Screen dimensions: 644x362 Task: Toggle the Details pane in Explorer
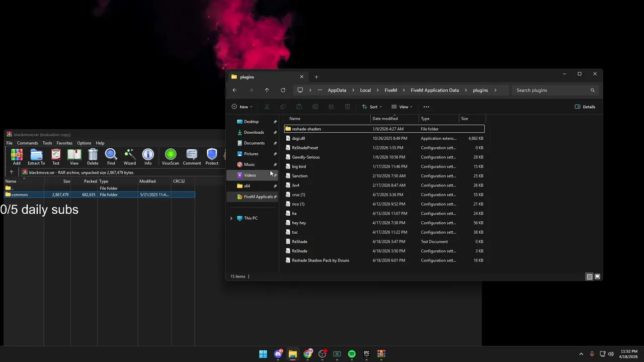[x=585, y=107]
